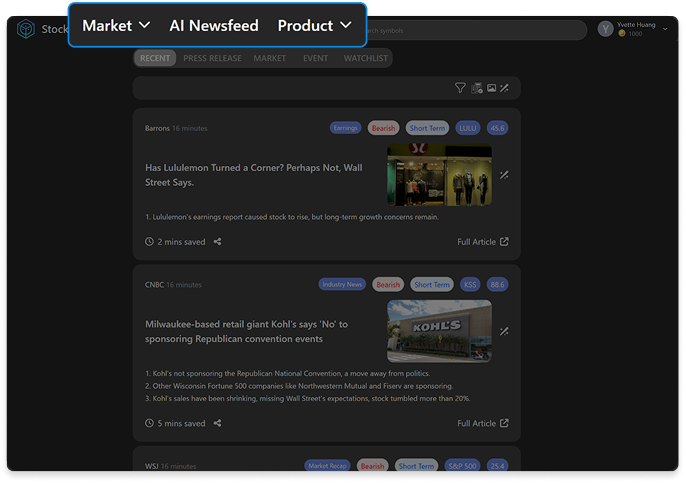686x483 pixels.
Task: Click the Y user avatar
Action: (606, 29)
